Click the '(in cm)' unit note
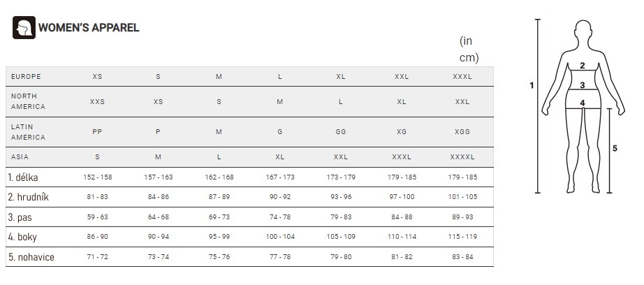Viewport: 644px width, 285px height. (469, 50)
